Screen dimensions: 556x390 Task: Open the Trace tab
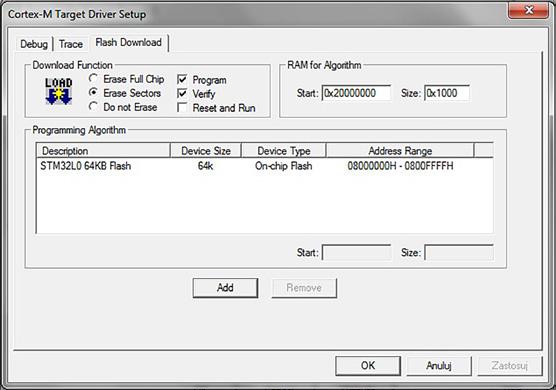[71, 44]
